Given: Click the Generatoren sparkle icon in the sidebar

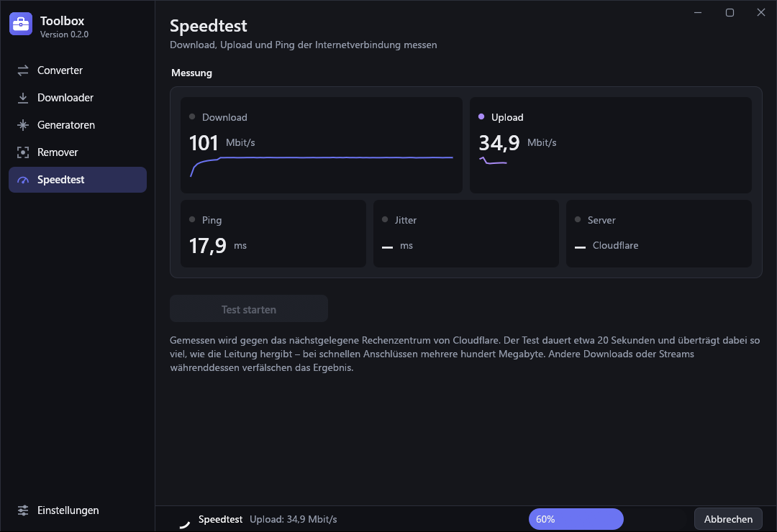Looking at the screenshot, I should tap(23, 125).
